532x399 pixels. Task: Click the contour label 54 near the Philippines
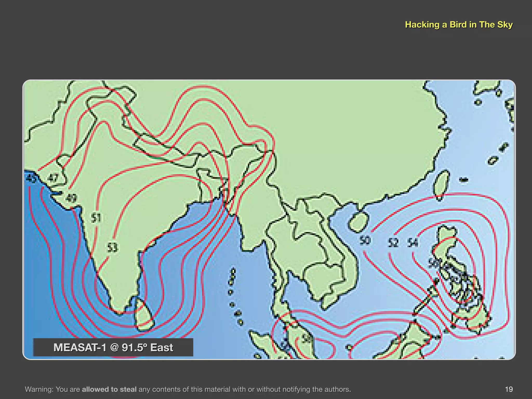click(413, 243)
